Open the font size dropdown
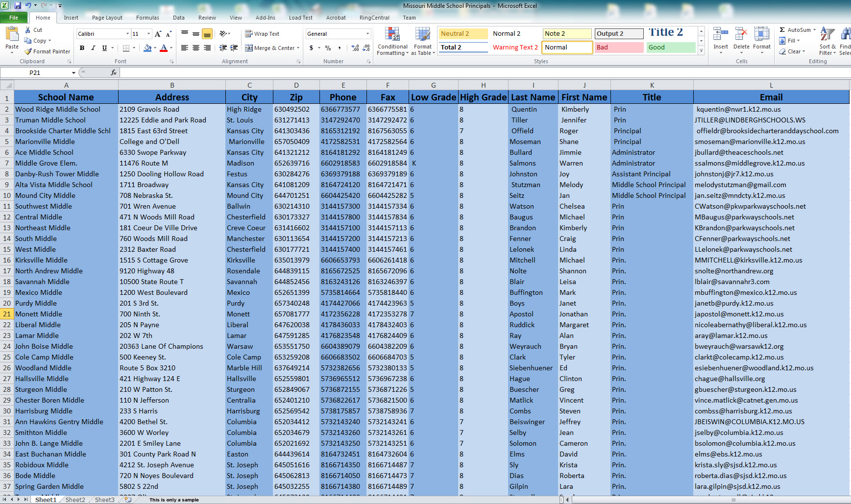This screenshot has width=851, height=504. [148, 34]
